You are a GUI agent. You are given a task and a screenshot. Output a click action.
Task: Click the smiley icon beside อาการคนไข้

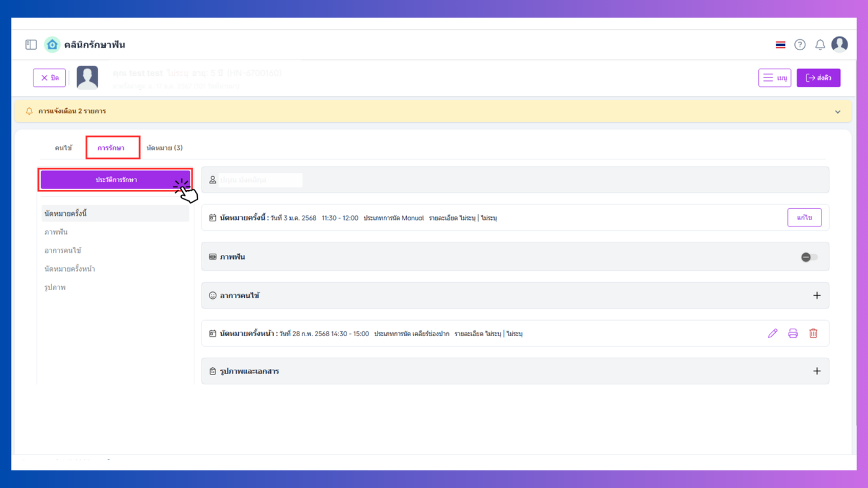tap(213, 296)
